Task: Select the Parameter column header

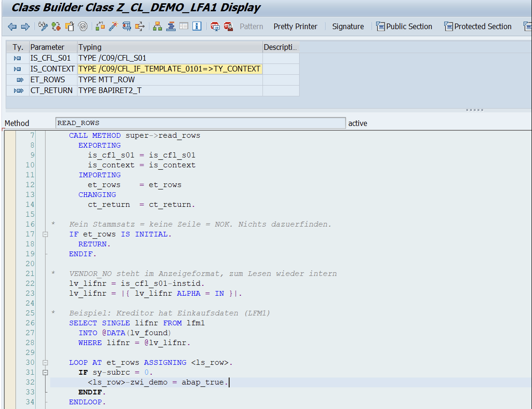Action: (53, 47)
